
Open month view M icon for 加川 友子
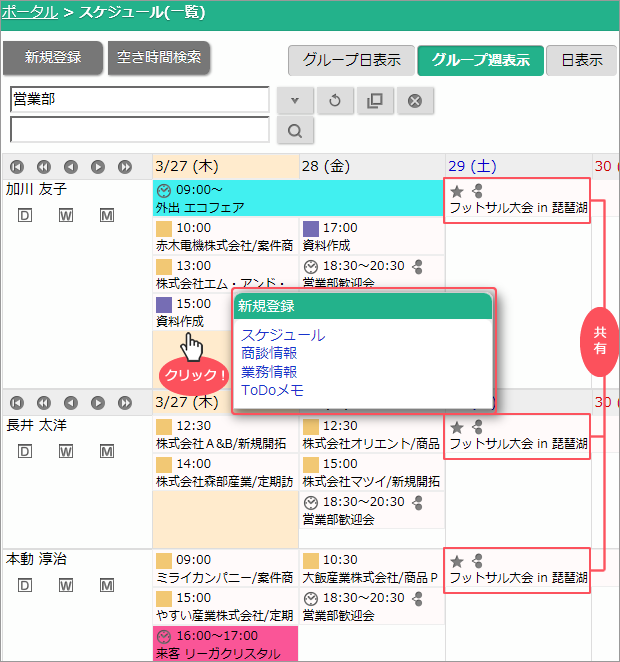(x=107, y=215)
